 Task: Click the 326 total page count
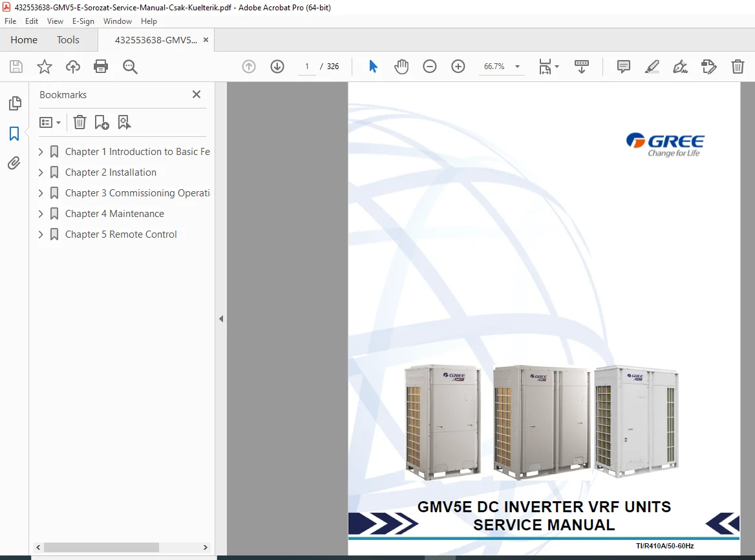(333, 67)
